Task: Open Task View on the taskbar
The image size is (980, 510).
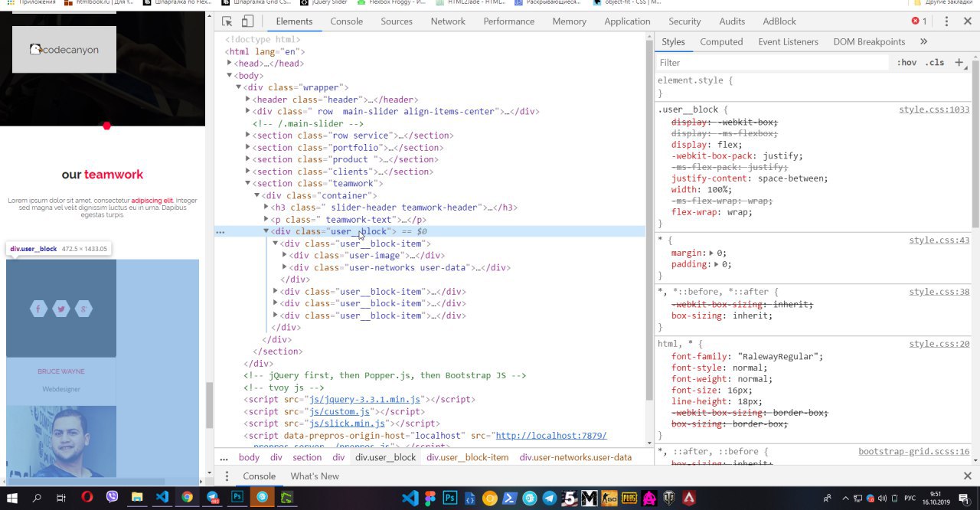Action: [x=61, y=498]
